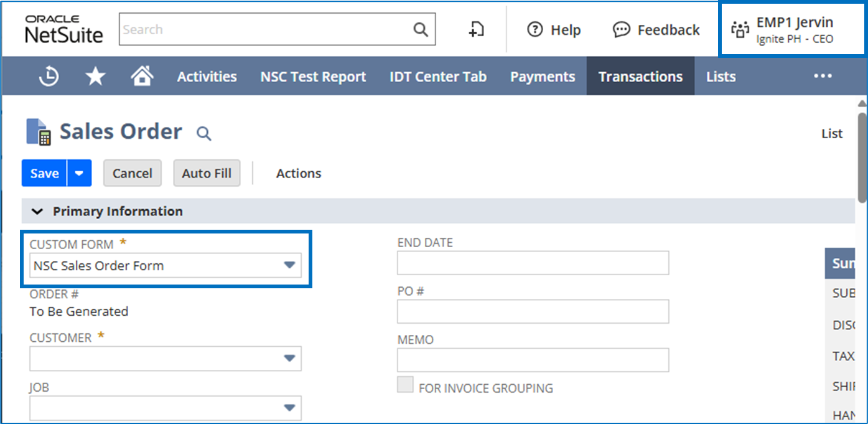Collapse the Primary Information section
This screenshot has height=424, width=868.
tap(38, 212)
